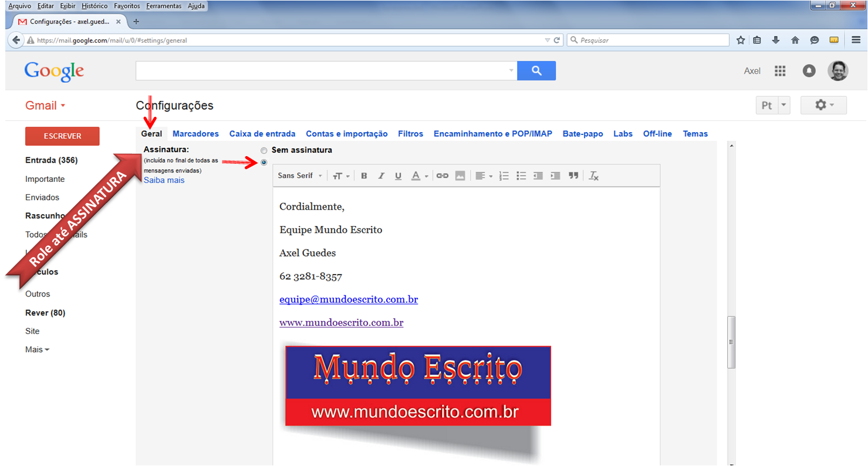
Task: Apply bulleted list formatting
Action: click(521, 175)
